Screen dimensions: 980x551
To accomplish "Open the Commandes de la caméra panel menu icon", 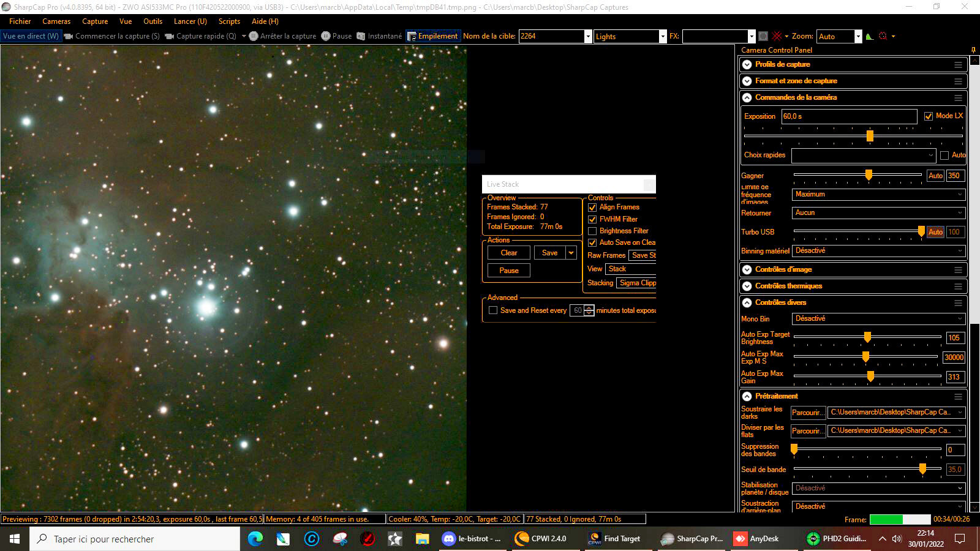I will (958, 97).
